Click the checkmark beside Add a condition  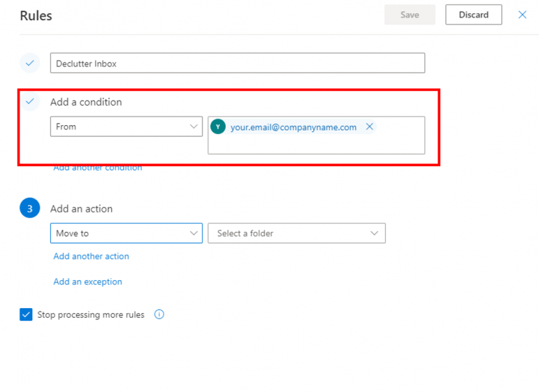pos(29,101)
